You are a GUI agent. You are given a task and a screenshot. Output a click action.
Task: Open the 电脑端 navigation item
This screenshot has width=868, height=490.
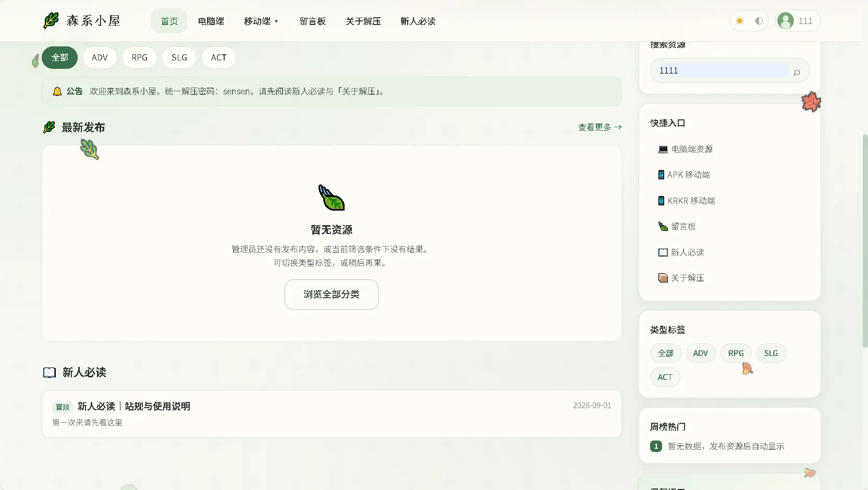pyautogui.click(x=211, y=21)
